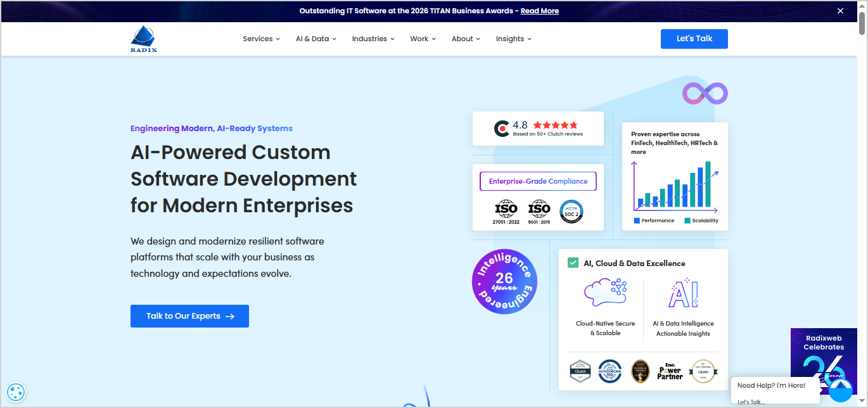Expand the Insights menu
This screenshot has width=868, height=408.
513,39
